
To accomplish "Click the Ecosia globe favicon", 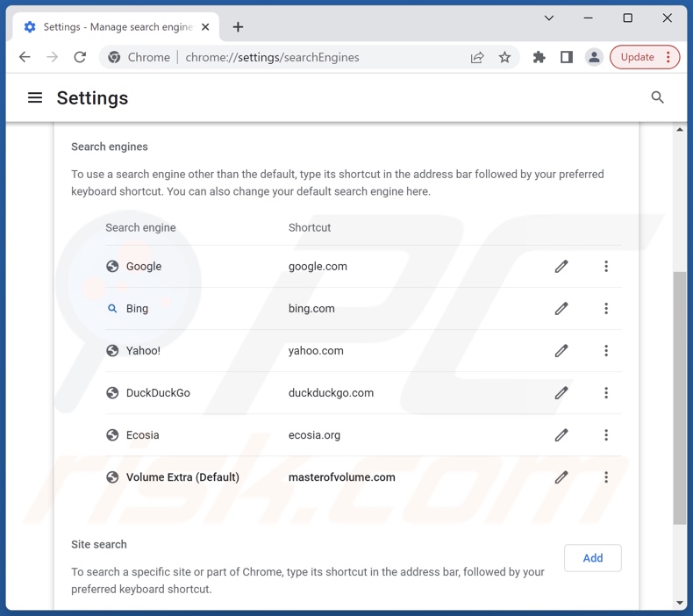I will point(112,435).
